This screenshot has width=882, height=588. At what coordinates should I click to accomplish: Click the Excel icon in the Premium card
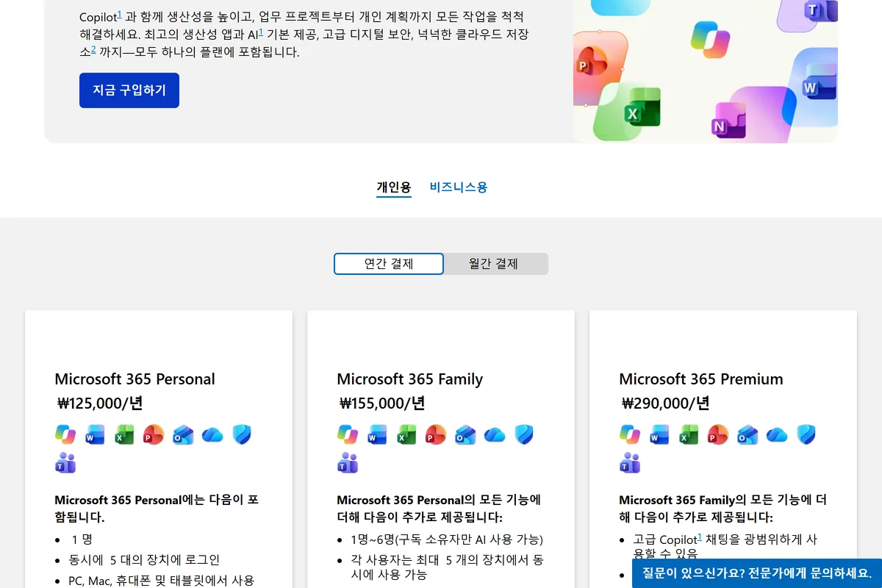[689, 434]
